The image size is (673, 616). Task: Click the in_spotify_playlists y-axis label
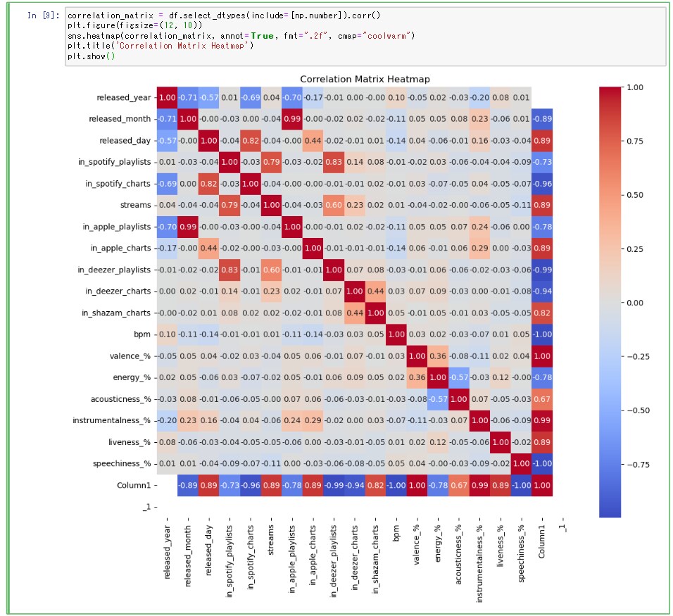click(114, 162)
